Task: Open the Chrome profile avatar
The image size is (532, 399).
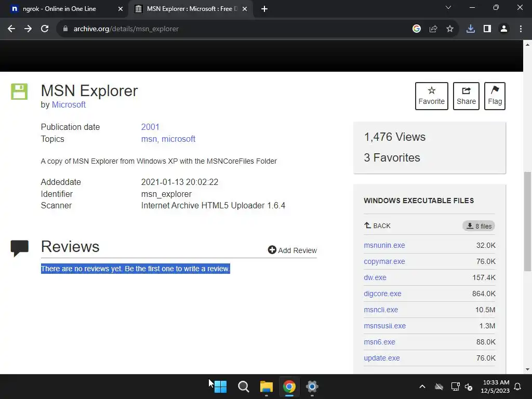Action: 504,29
